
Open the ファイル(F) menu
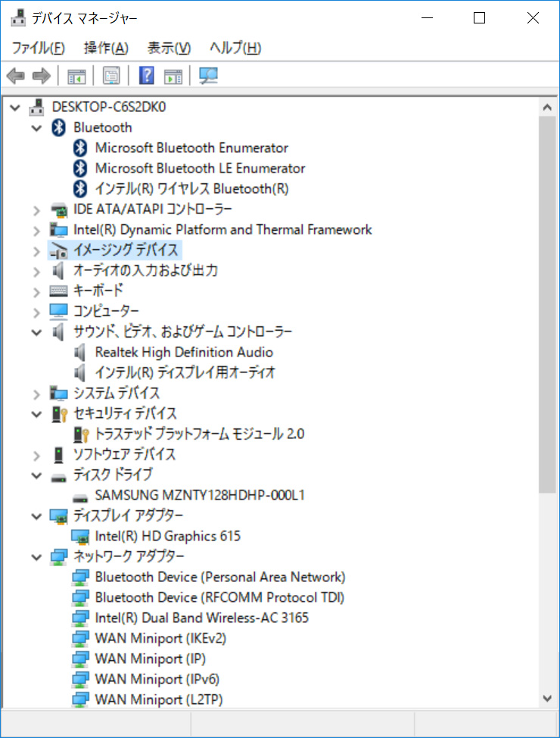click(x=38, y=48)
